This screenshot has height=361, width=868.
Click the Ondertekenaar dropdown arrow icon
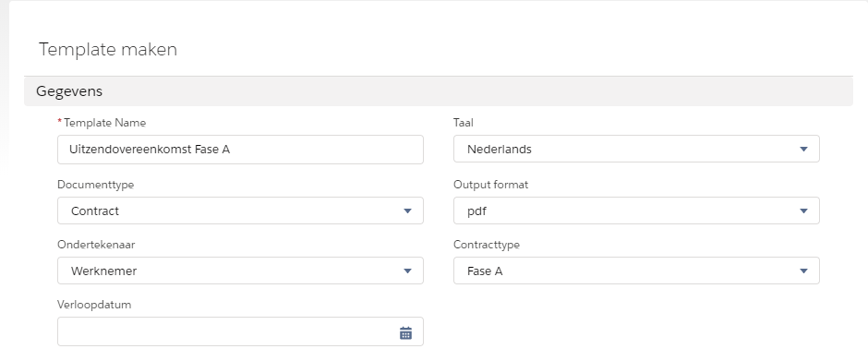coord(408,271)
